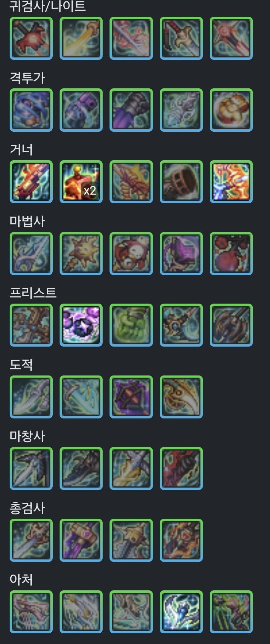Select the flaming core weapon in 총검사
This screenshot has height=644, width=270.
(x=181, y=540)
